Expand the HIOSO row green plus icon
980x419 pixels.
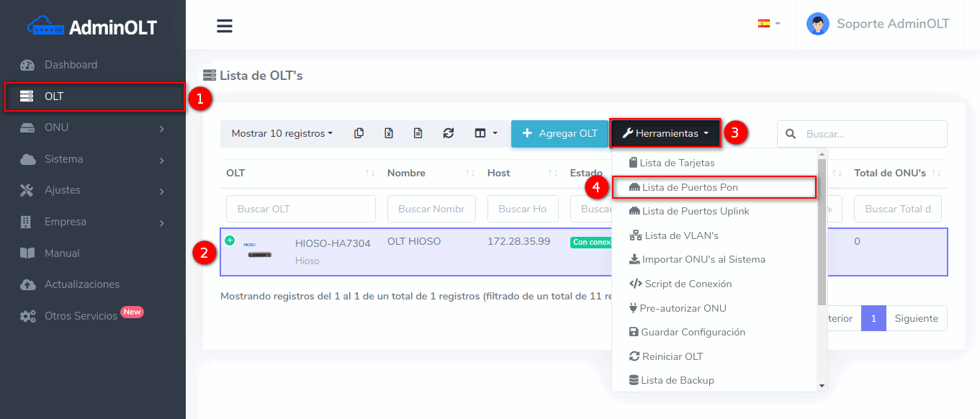coord(230,240)
